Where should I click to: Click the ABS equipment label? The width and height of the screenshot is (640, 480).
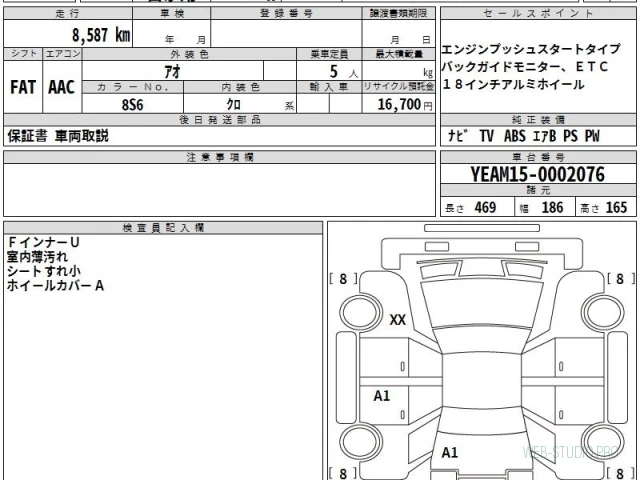(x=515, y=136)
